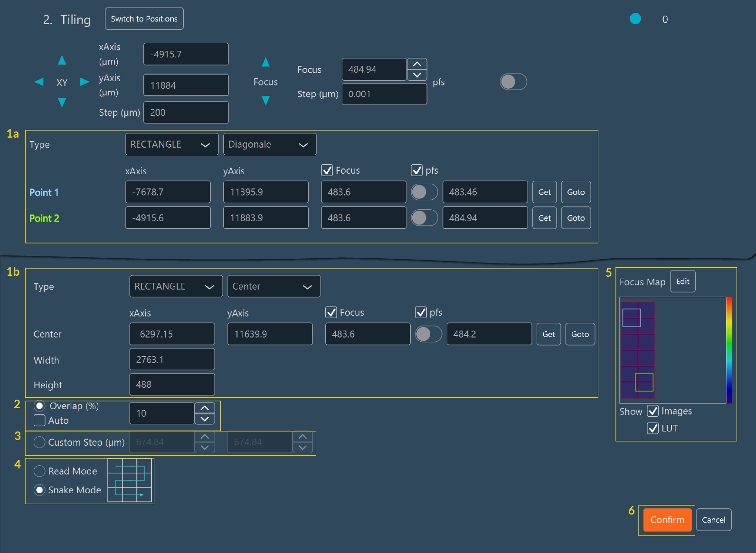The image size is (756, 553).
Task: Expand the Center mode dropdown
Action: pos(274,286)
